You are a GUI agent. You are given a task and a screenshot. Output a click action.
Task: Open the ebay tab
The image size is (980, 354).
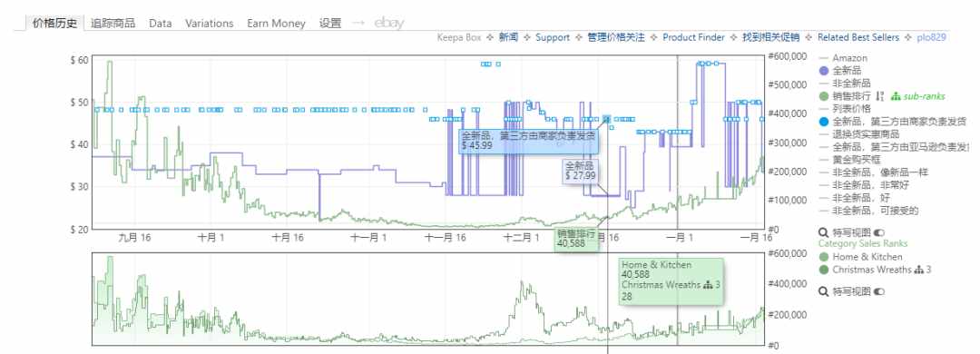point(388,23)
